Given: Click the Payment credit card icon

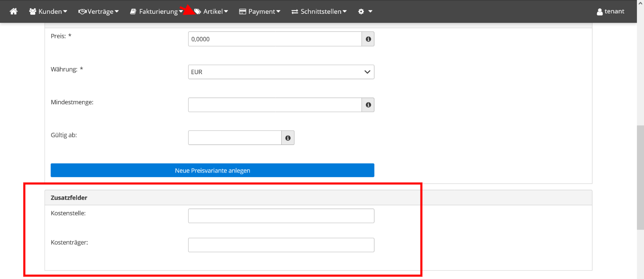Looking at the screenshot, I should [242, 11].
